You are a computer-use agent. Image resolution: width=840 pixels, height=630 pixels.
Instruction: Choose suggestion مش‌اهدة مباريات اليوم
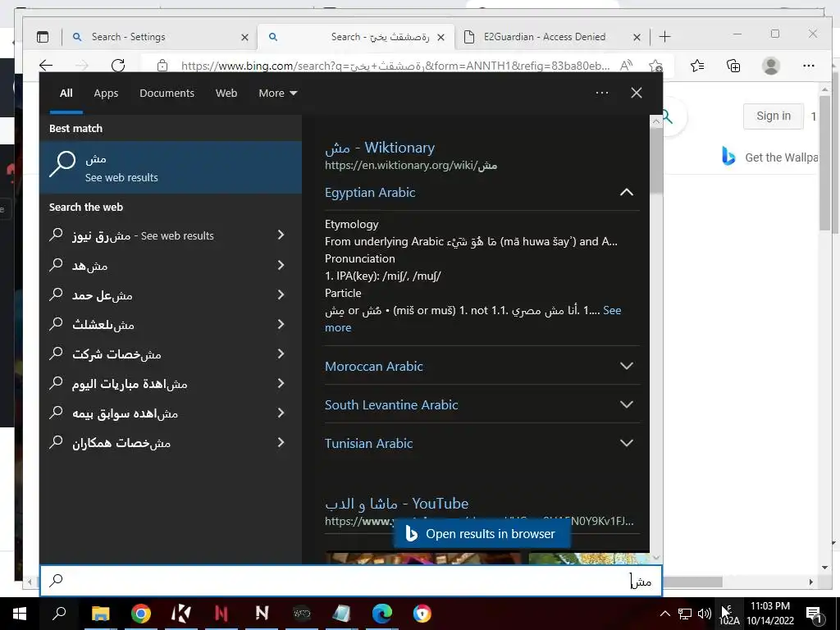[x=171, y=384]
